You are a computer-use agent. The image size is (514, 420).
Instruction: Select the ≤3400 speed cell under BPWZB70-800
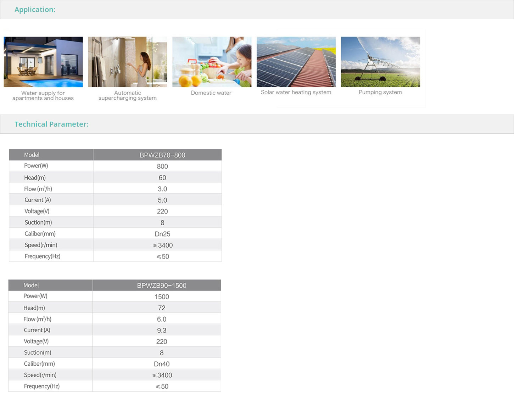(157, 245)
